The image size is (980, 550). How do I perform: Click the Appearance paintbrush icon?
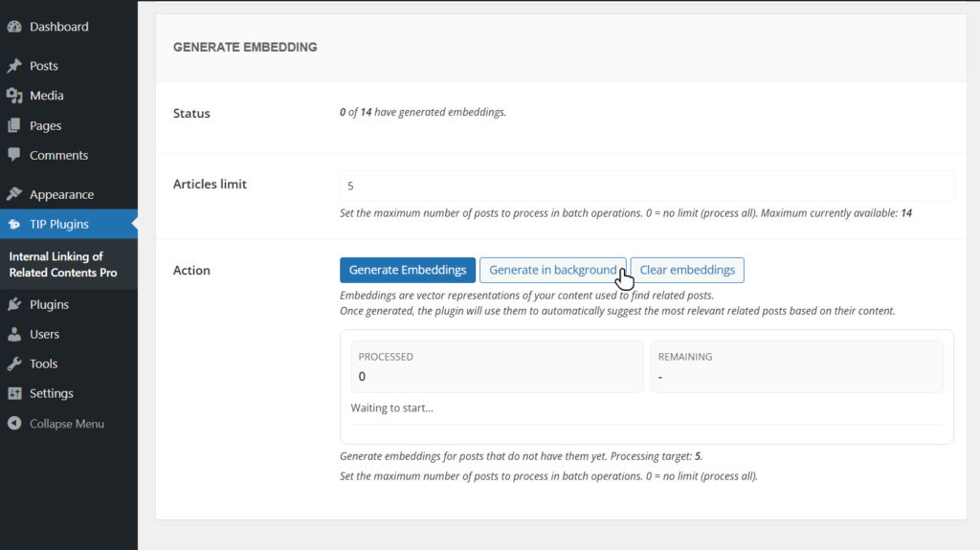(14, 194)
